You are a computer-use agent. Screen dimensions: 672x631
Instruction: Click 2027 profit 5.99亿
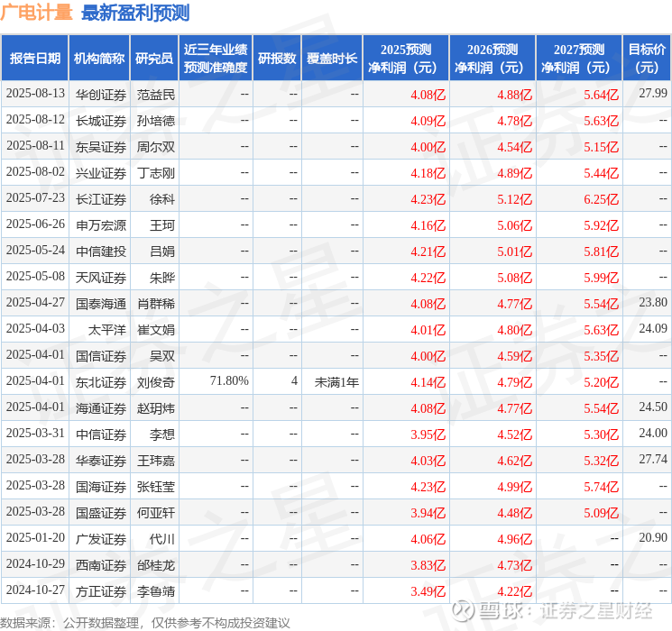602,278
